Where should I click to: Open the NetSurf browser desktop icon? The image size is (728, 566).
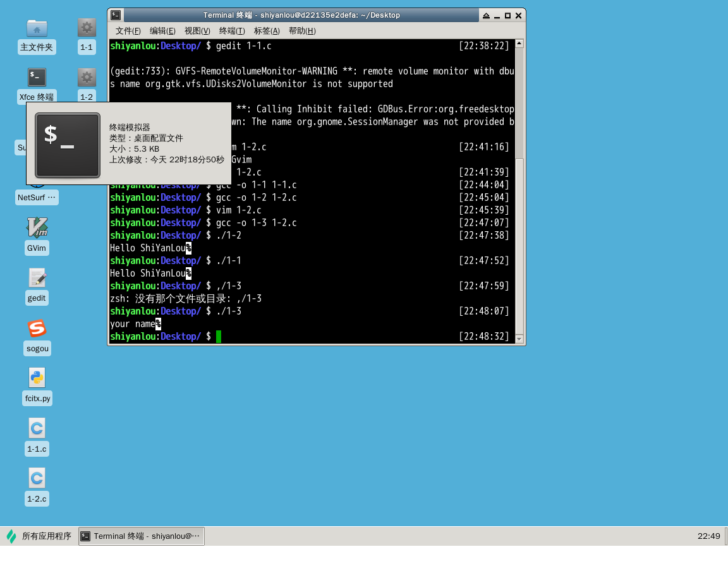(x=37, y=197)
